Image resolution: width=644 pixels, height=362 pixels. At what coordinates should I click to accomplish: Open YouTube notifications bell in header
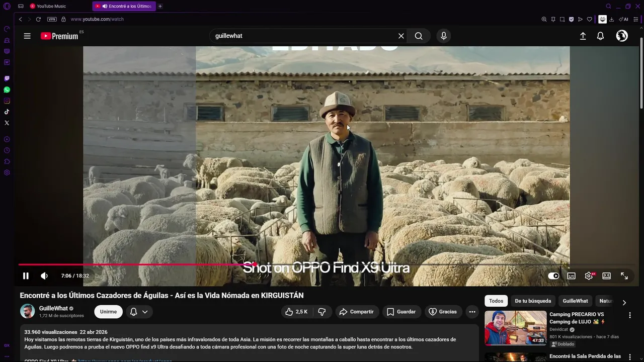(x=600, y=36)
